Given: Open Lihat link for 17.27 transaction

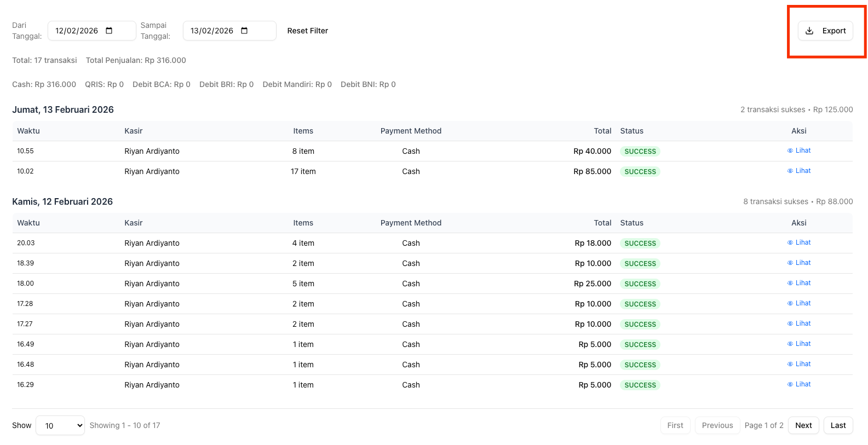Looking at the screenshot, I should pyautogui.click(x=803, y=323).
